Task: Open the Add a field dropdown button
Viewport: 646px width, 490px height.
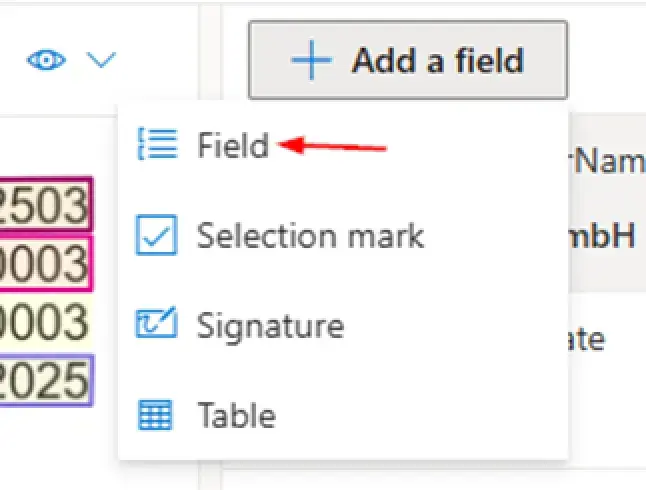Action: pos(407,61)
